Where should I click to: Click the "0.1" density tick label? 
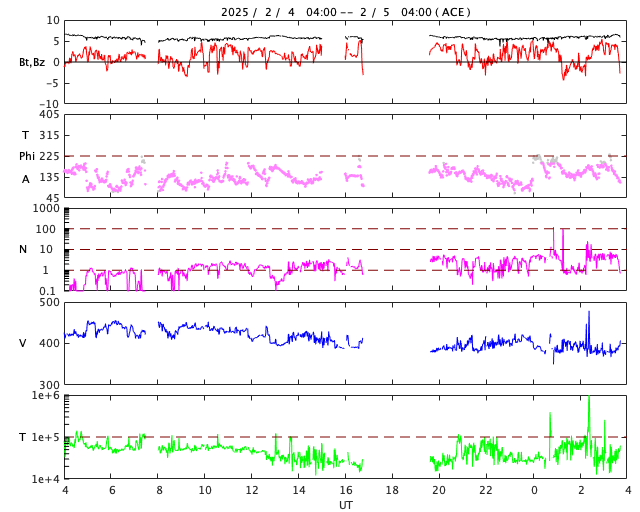click(x=47, y=291)
